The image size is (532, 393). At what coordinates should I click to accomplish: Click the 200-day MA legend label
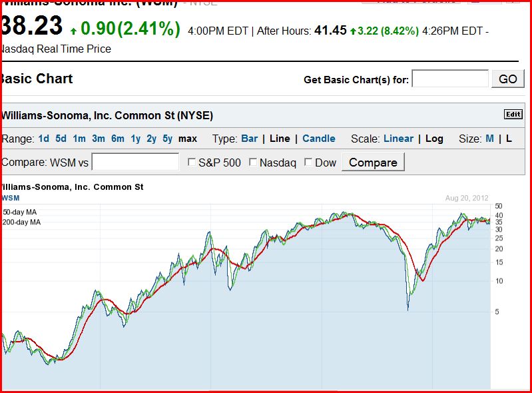coord(21,222)
